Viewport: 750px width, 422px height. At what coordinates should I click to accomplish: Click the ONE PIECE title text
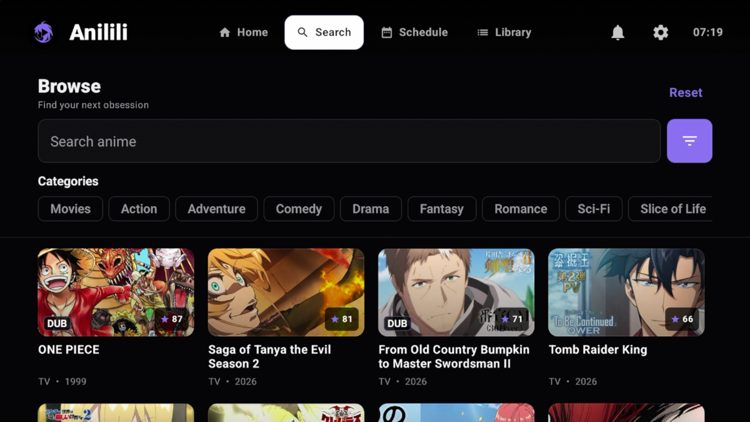tap(69, 350)
